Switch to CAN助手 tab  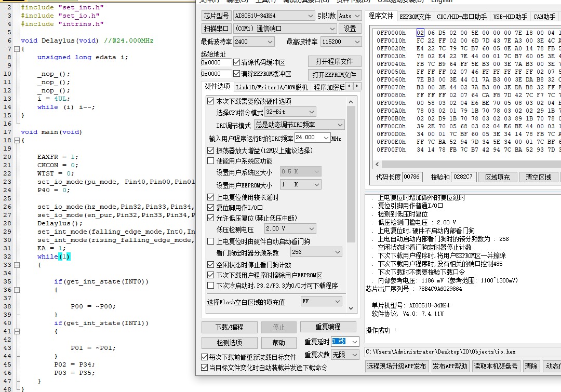coord(544,17)
